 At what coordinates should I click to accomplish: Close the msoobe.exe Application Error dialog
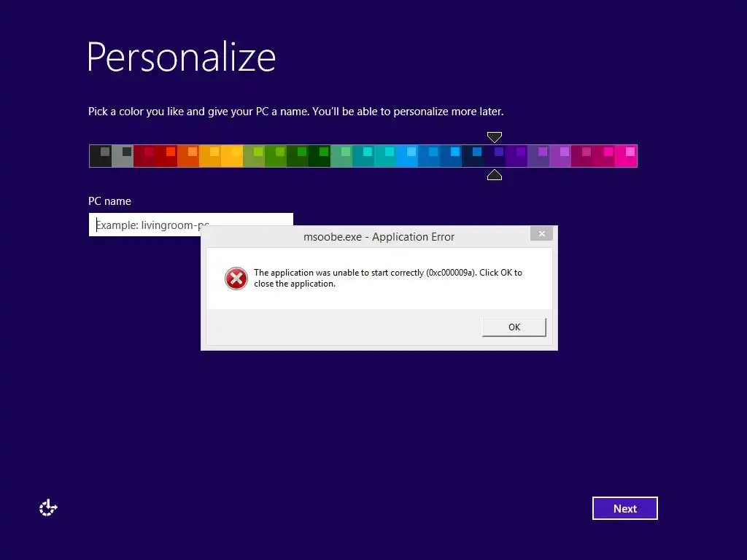[541, 233]
